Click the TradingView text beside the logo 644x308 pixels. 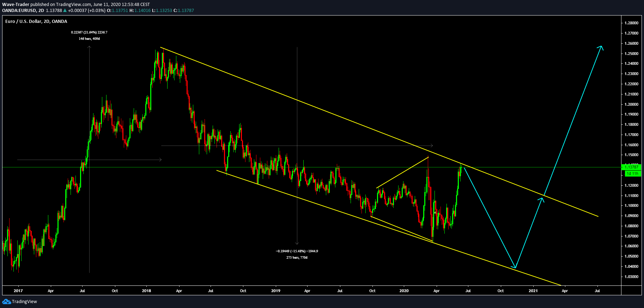pyautogui.click(x=24, y=302)
